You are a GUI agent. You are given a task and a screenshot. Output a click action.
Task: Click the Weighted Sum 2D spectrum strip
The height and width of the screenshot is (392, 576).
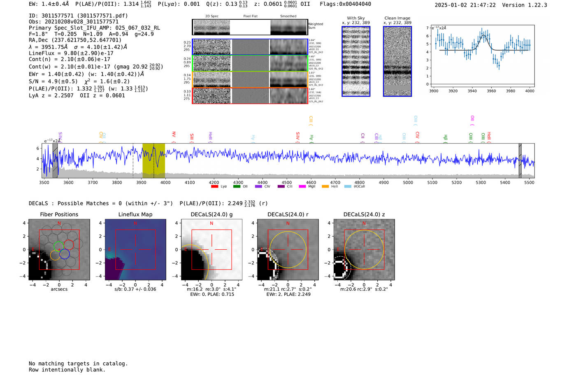250,27
